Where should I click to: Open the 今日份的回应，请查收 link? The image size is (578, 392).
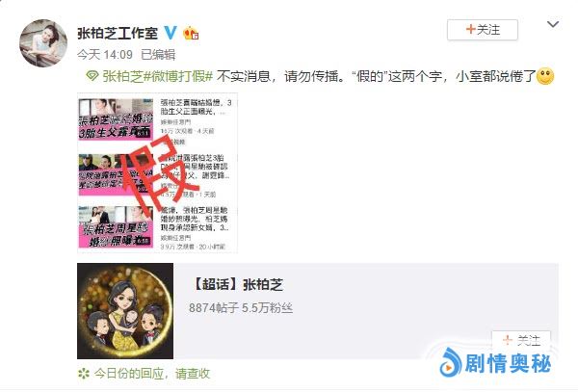click(x=152, y=374)
